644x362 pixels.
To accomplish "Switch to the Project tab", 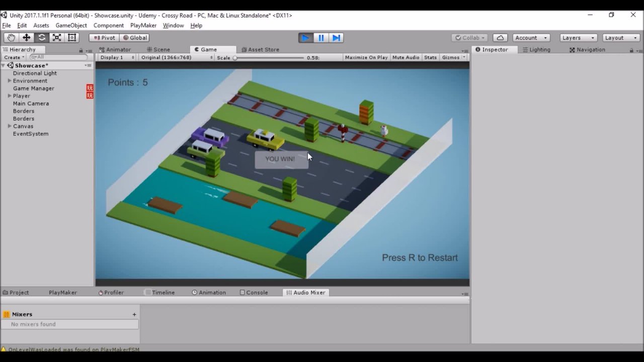I will pyautogui.click(x=16, y=293).
